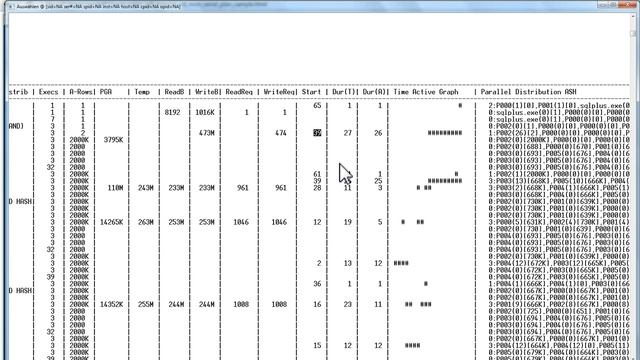Click the '3:P003(13)[668K]' distribution row
Viewport: 640px width, 360px height.
coord(559,181)
